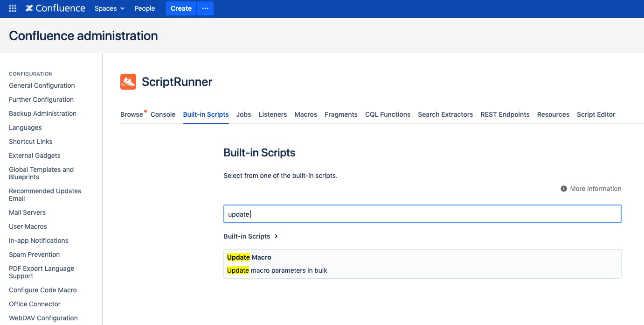The width and height of the screenshot is (644, 325).
Task: Open the Create more options ellipsis
Action: [205, 8]
